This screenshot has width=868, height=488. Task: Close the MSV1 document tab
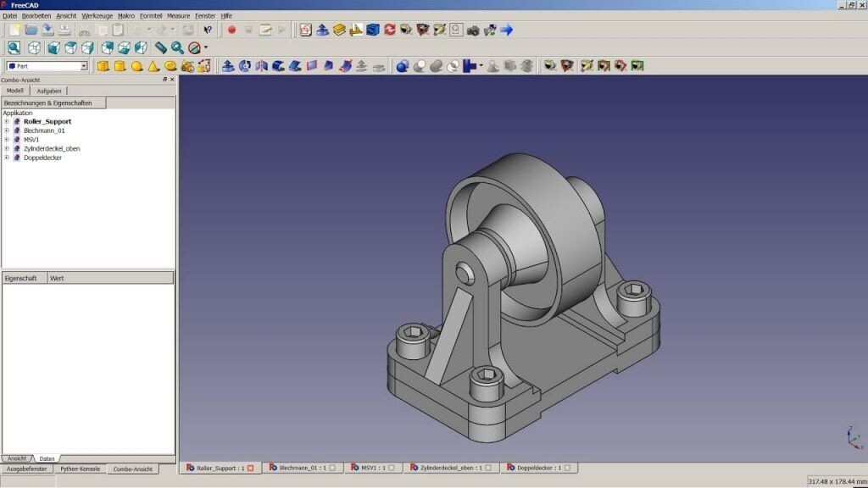point(389,467)
